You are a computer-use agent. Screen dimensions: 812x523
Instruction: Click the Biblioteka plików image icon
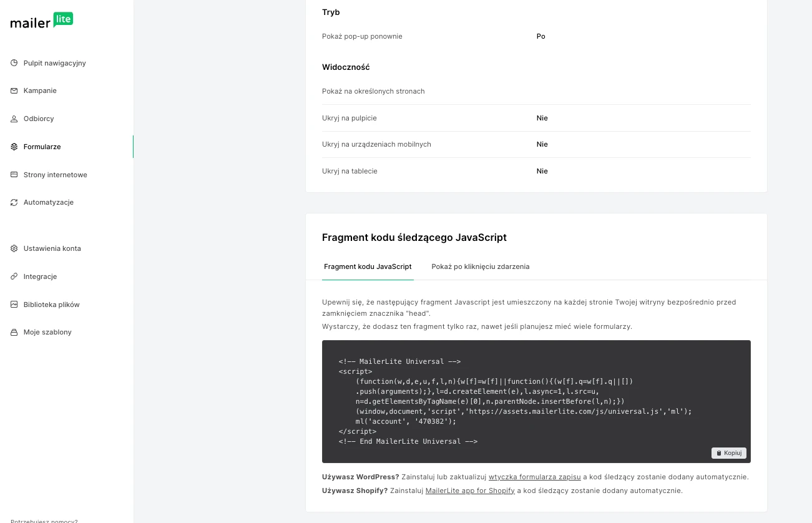pos(14,305)
